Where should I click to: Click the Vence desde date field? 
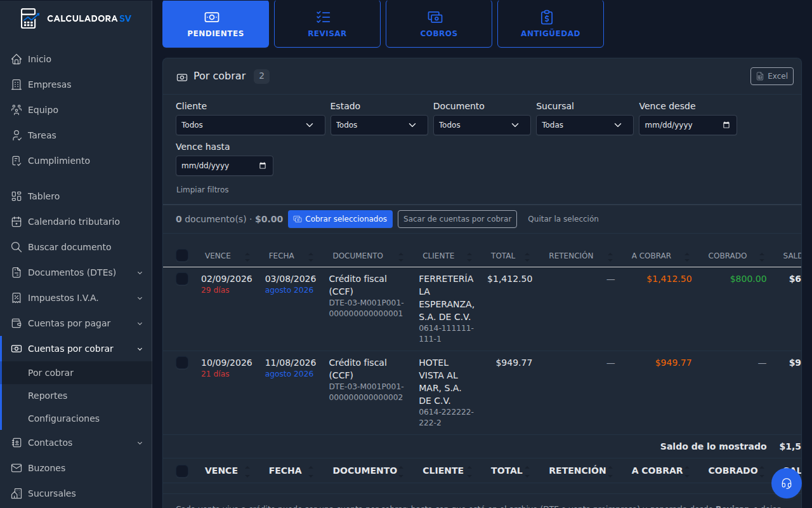(x=688, y=125)
